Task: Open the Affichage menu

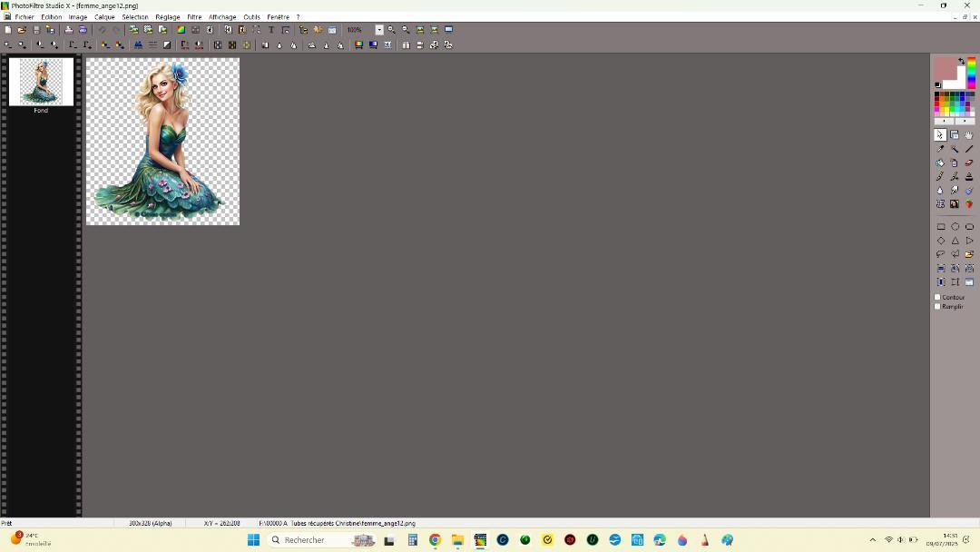Action: [222, 17]
